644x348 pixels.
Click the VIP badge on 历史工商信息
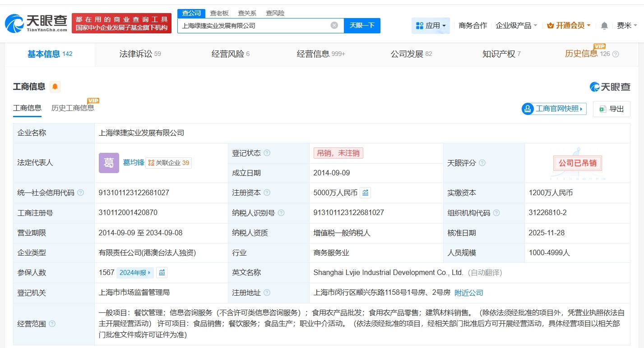pyautogui.click(x=93, y=101)
